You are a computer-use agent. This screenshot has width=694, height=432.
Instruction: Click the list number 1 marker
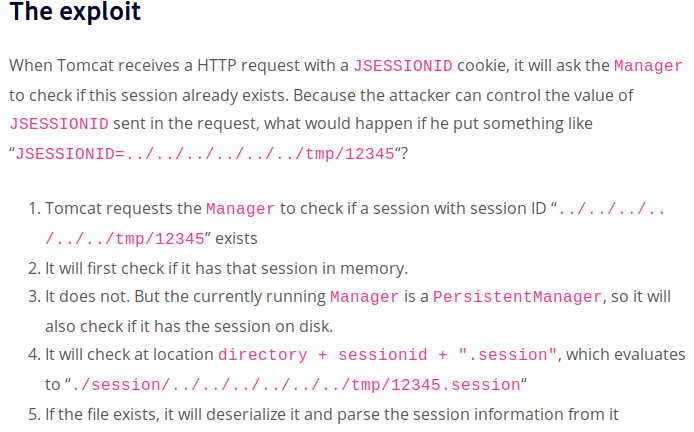pyautogui.click(x=33, y=210)
